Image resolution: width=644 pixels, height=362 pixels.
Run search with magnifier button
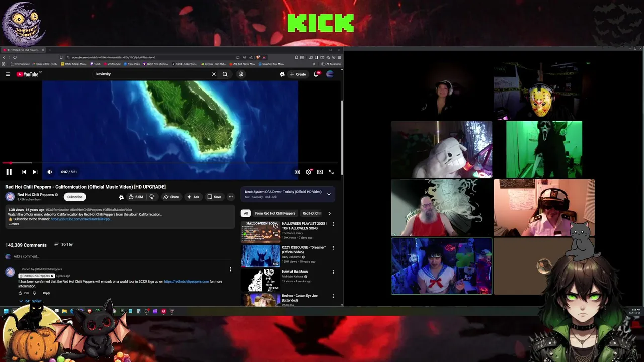[225, 74]
